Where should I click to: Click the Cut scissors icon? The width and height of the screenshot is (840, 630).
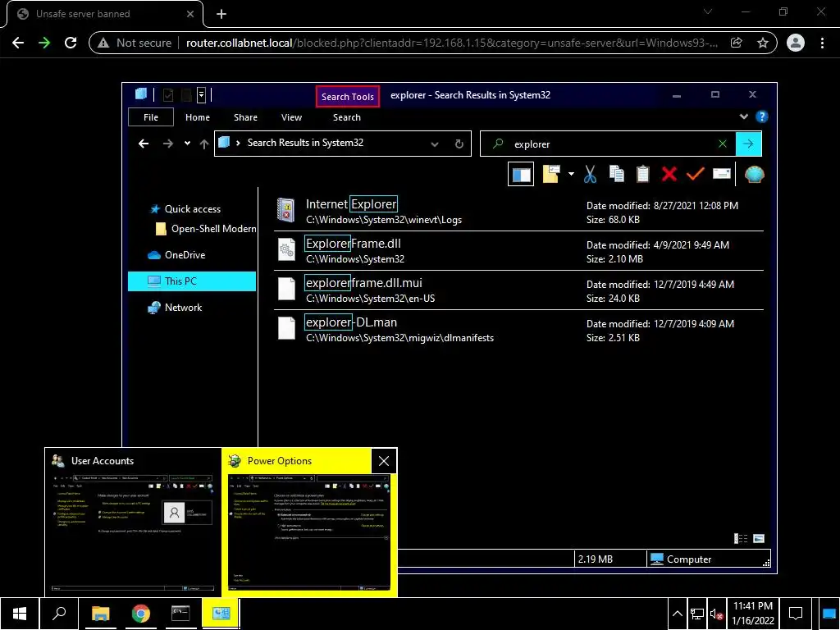point(590,174)
